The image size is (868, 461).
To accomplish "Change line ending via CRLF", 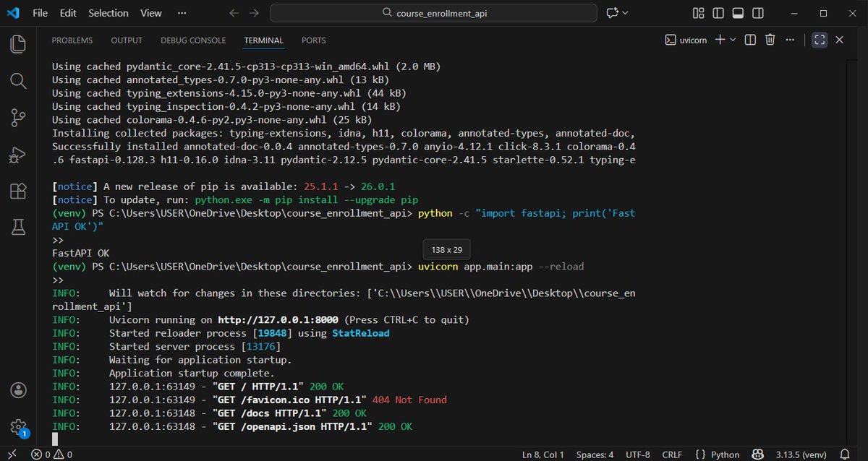I will click(671, 454).
